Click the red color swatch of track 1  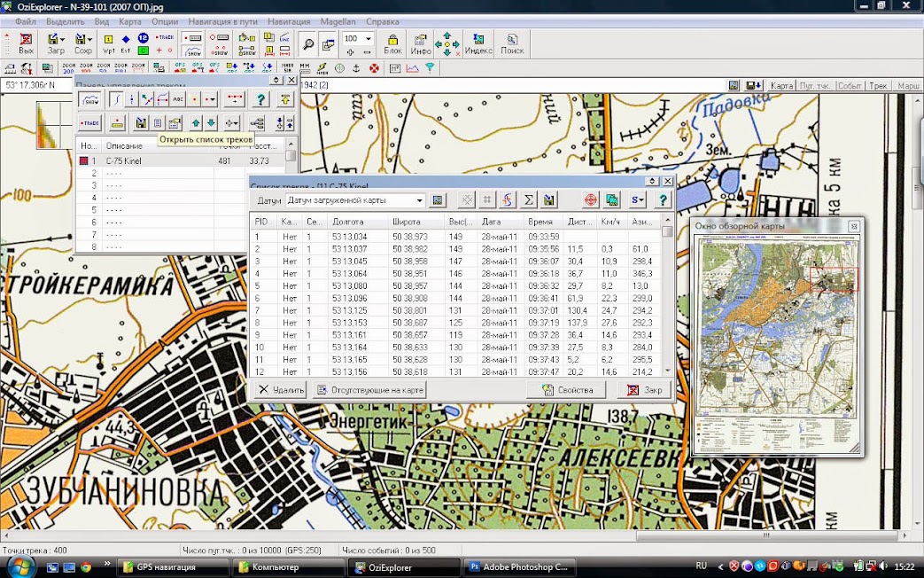click(x=84, y=161)
